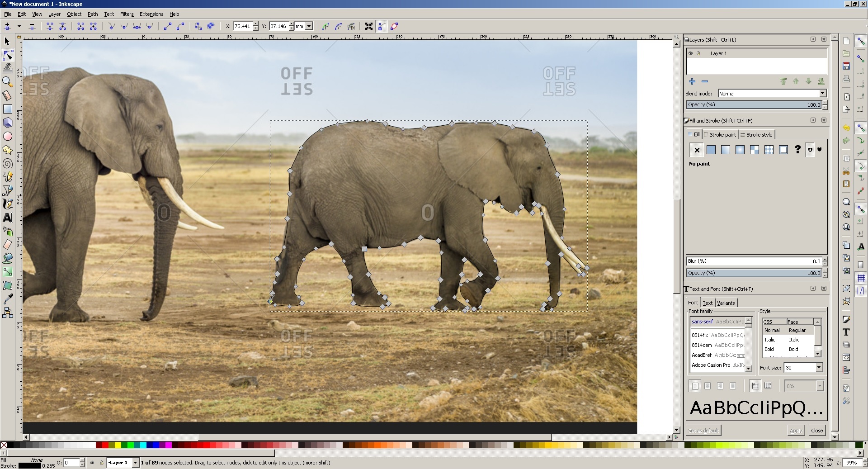The height and width of the screenshot is (469, 868).
Task: Delete selected nodes with minus icon
Action: click(x=32, y=26)
